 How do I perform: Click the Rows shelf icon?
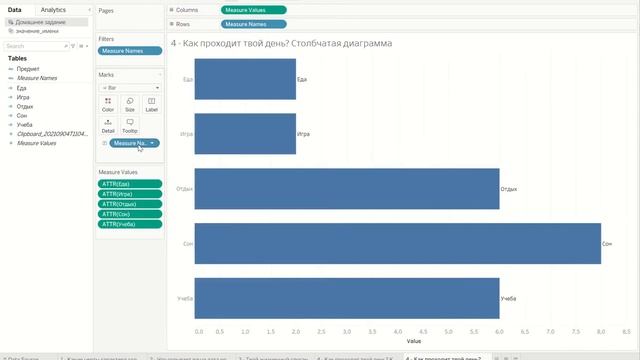tap(171, 24)
